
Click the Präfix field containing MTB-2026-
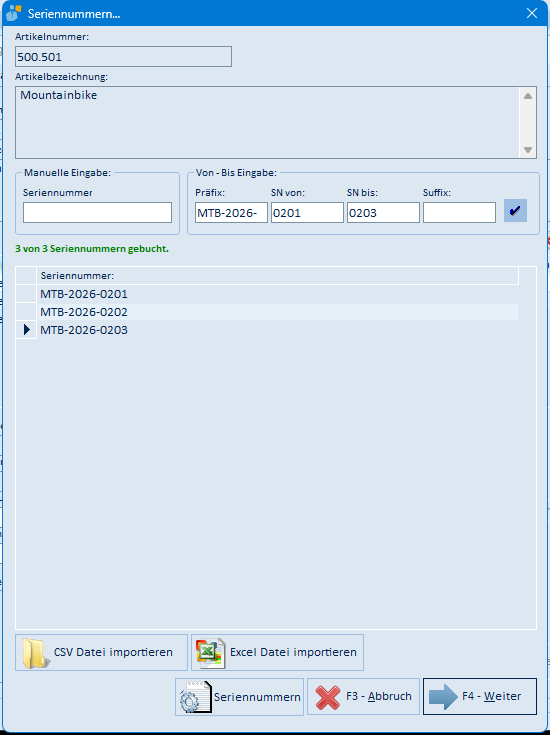tap(231, 213)
